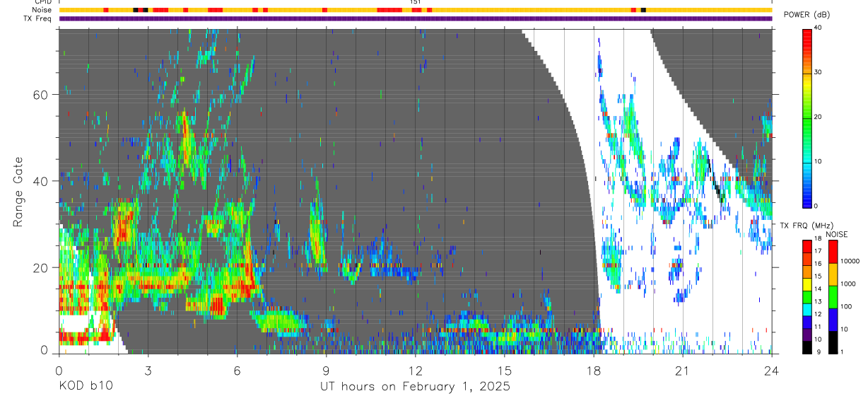
Task: Click the 'KOD b10' radar label
Action: [85, 386]
